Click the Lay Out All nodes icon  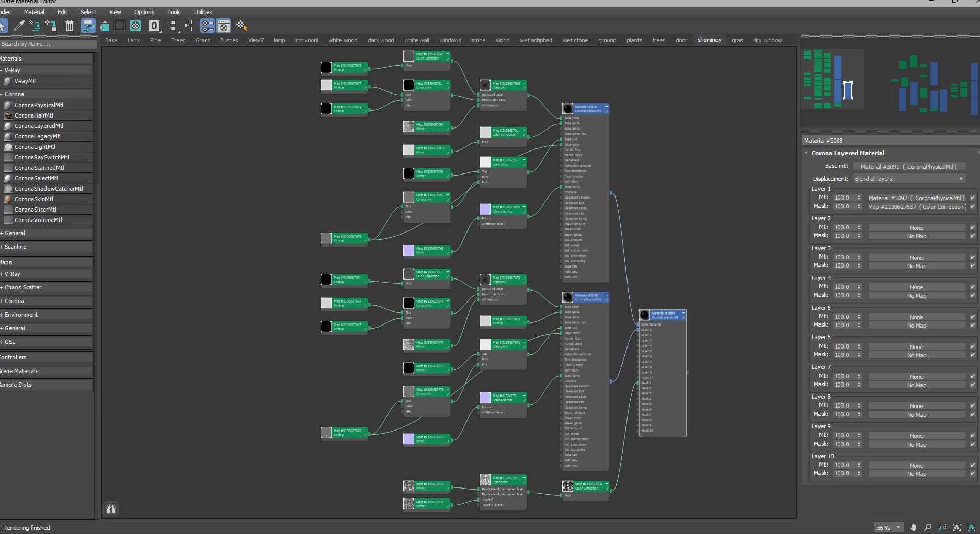[173, 25]
